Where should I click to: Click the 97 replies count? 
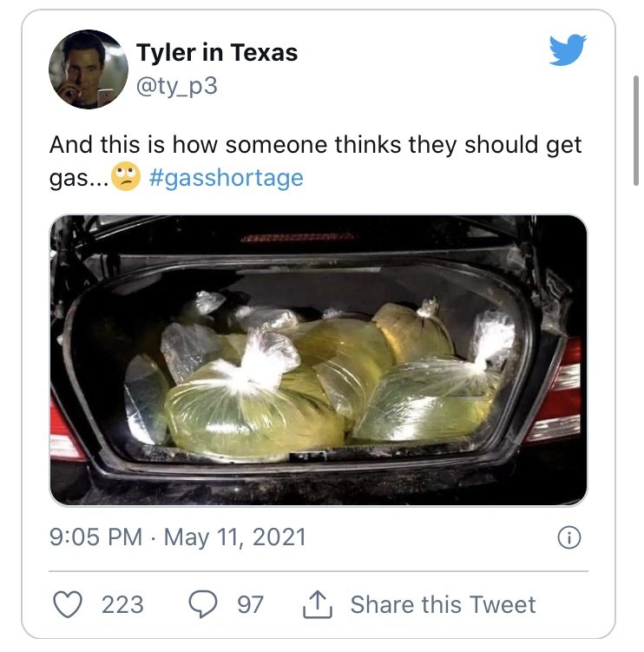coord(250,604)
